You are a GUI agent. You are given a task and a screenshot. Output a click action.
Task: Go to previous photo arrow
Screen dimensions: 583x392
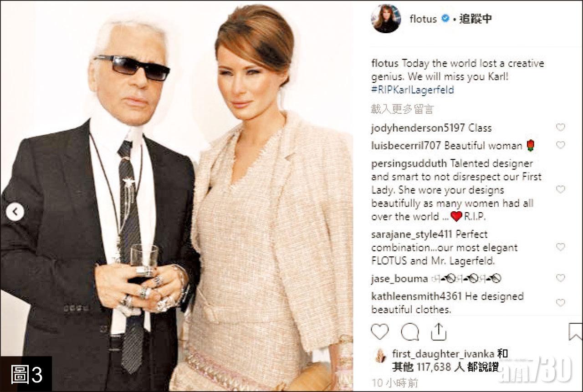point(15,212)
